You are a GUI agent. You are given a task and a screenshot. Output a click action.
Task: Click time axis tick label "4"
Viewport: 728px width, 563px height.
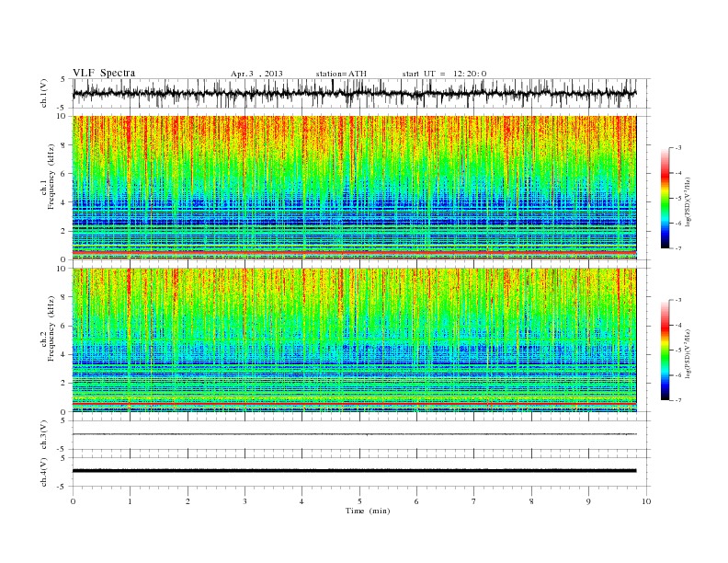[x=302, y=501]
